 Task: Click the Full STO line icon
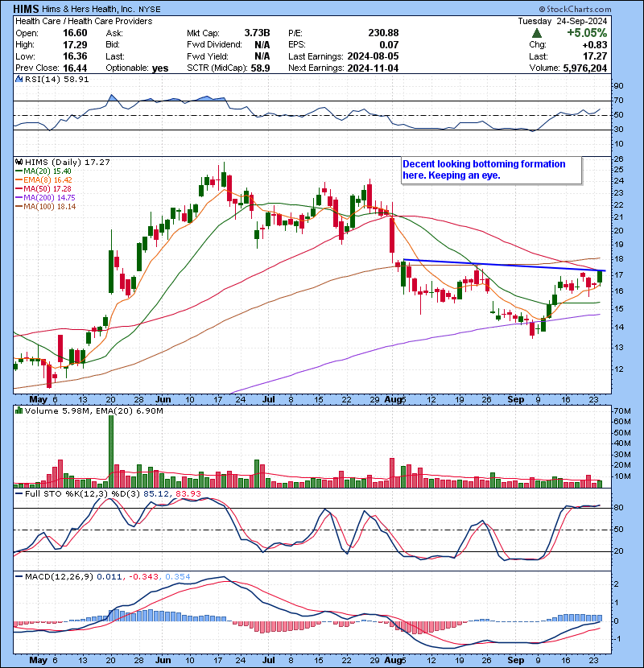tap(19, 494)
